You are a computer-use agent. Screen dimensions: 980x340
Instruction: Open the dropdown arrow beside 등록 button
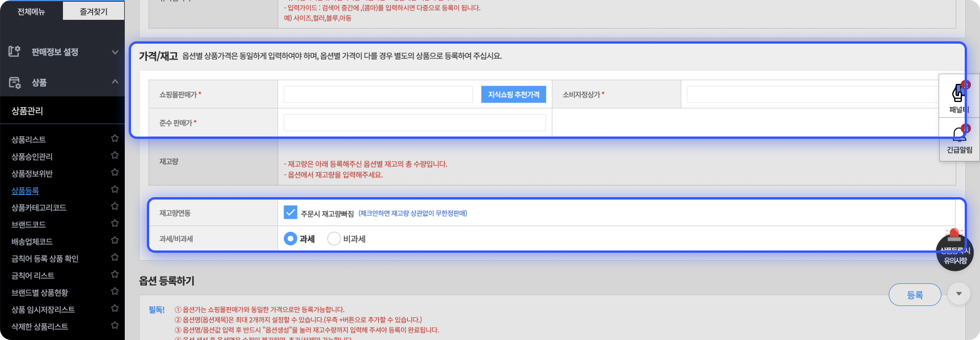[x=959, y=294]
